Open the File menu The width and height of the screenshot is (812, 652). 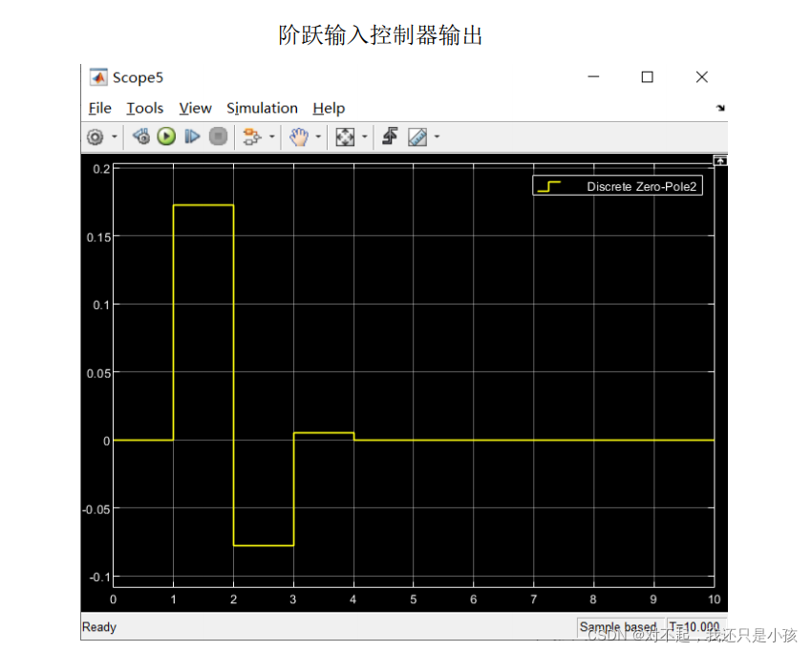tap(100, 108)
